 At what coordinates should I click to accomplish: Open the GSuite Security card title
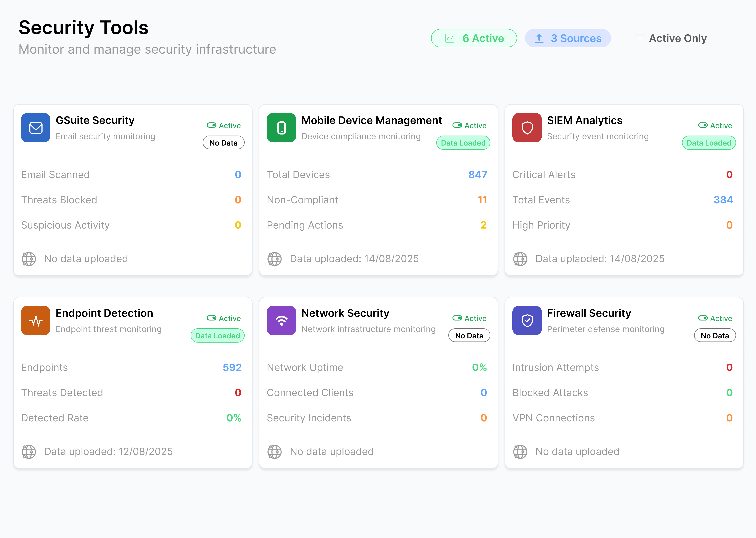(95, 120)
